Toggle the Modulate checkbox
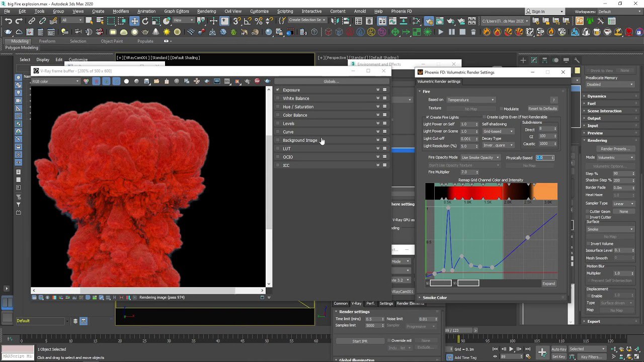Image resolution: width=644 pixels, height=362 pixels. (x=501, y=109)
